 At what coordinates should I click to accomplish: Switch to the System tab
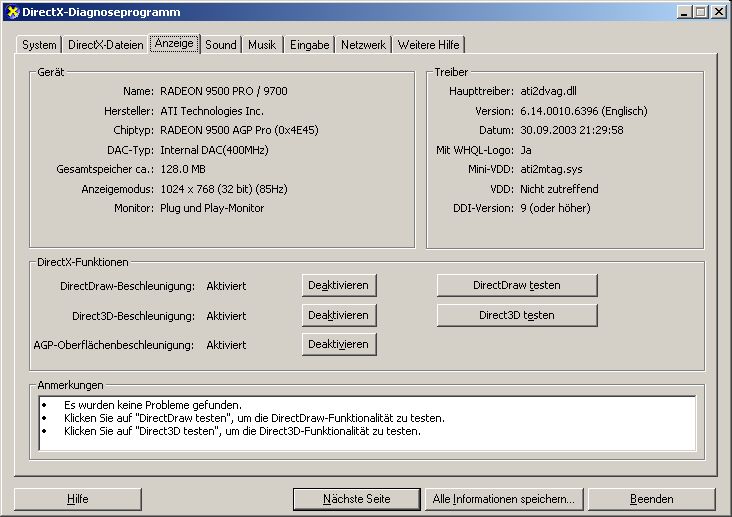pos(39,45)
